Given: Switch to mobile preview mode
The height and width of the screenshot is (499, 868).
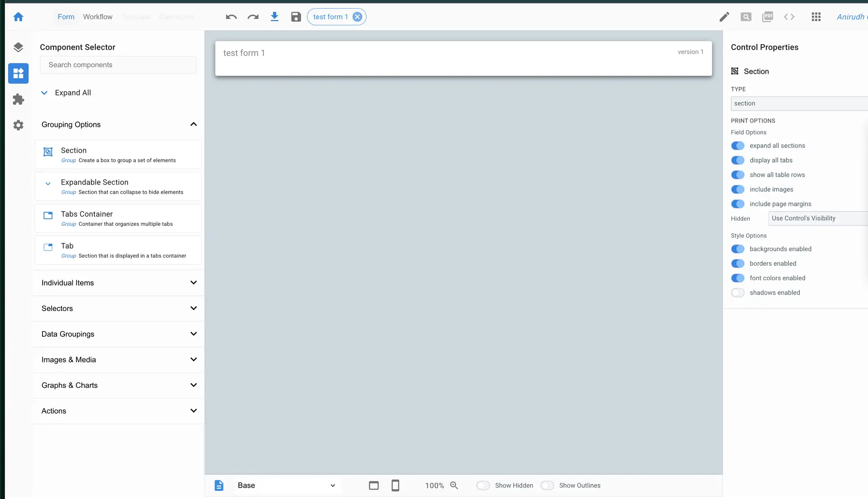Looking at the screenshot, I should coord(396,485).
